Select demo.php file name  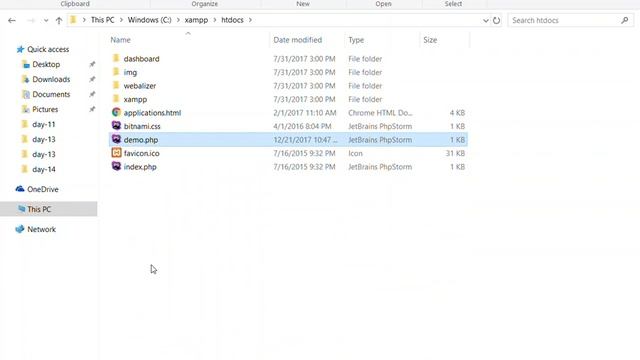pyautogui.click(x=141, y=140)
